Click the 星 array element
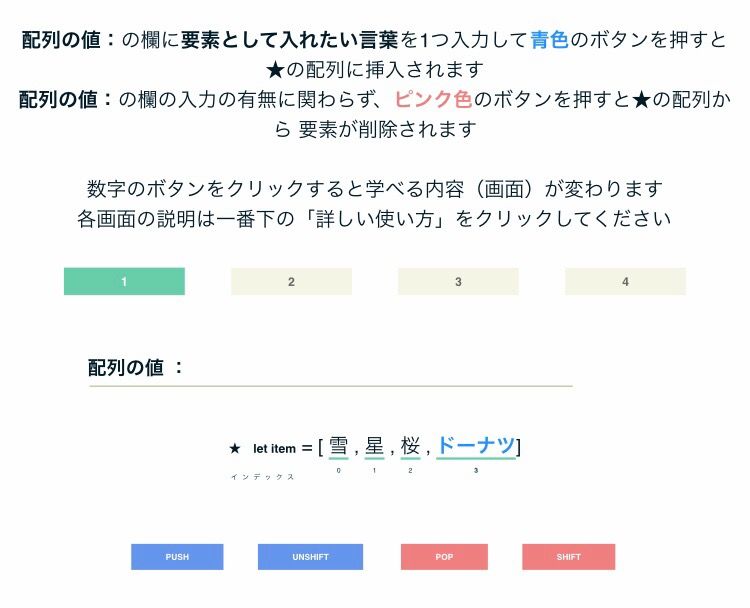 (x=374, y=446)
